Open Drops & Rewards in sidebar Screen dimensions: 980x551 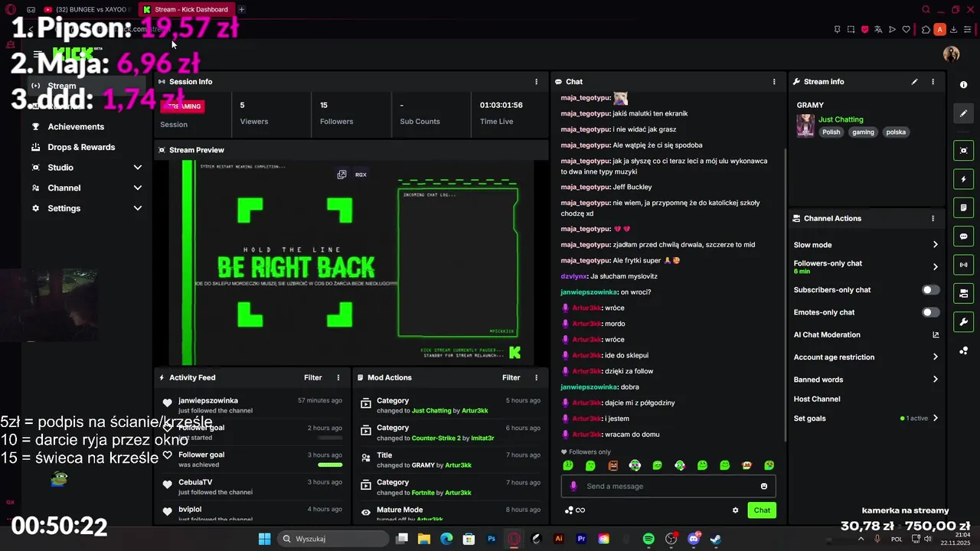81,147
